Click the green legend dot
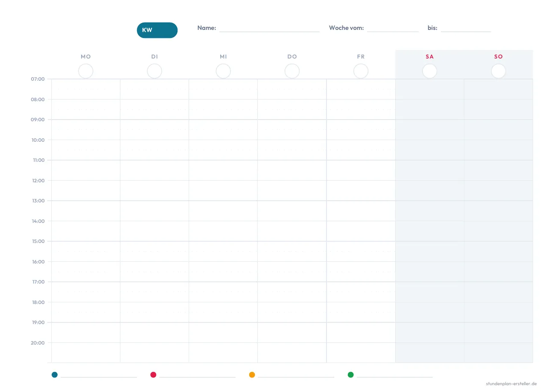The image size is (554, 392). coord(351,374)
